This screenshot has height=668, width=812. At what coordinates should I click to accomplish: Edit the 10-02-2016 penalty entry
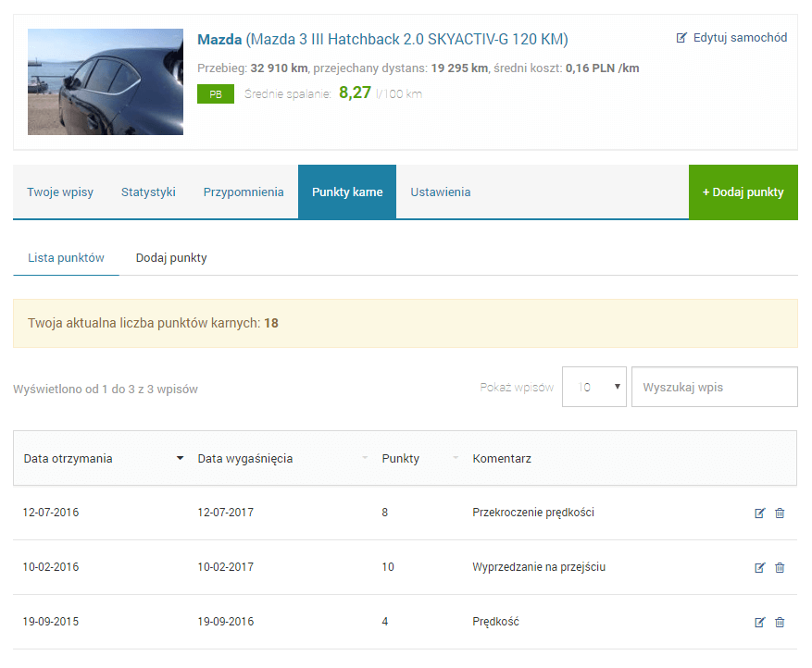(760, 567)
